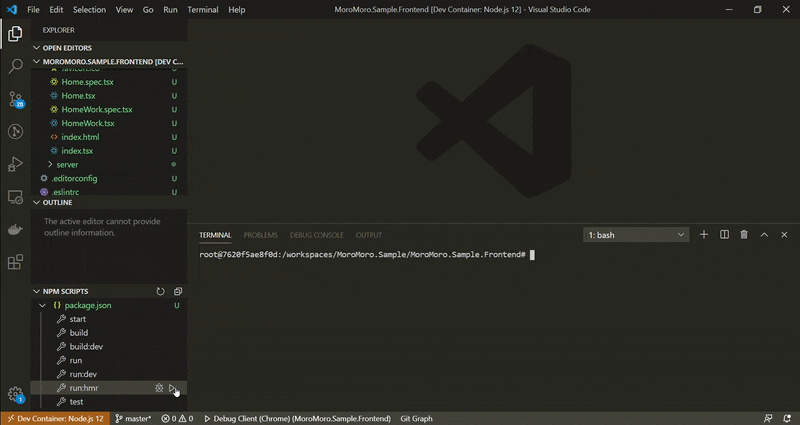Open the Remote Explorer view
Viewport: 800px width, 425px height.
coord(15,197)
